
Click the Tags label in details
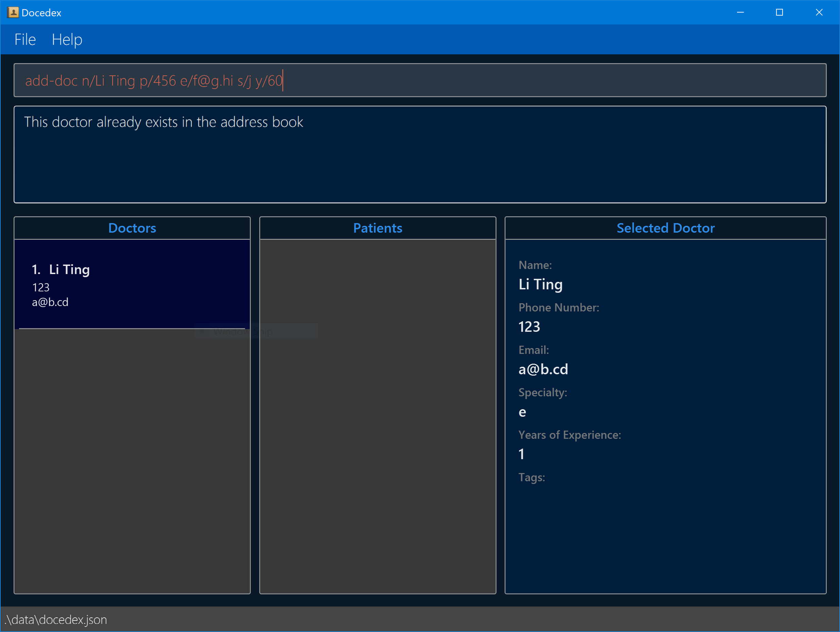coord(532,477)
